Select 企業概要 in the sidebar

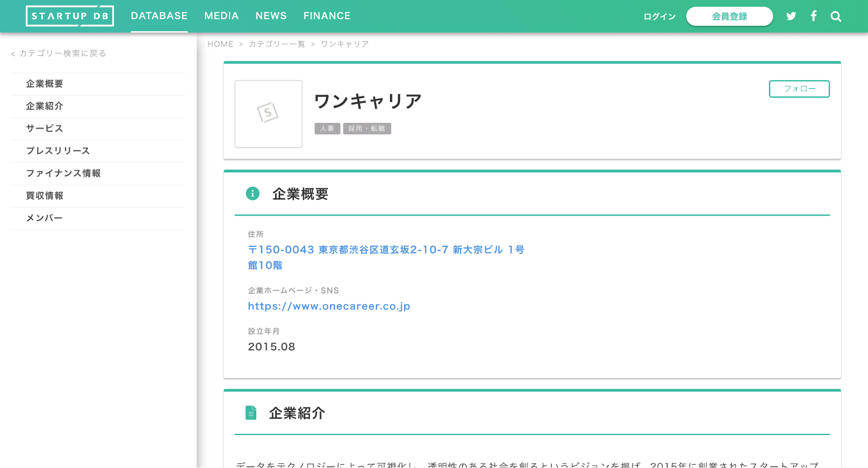[98, 84]
